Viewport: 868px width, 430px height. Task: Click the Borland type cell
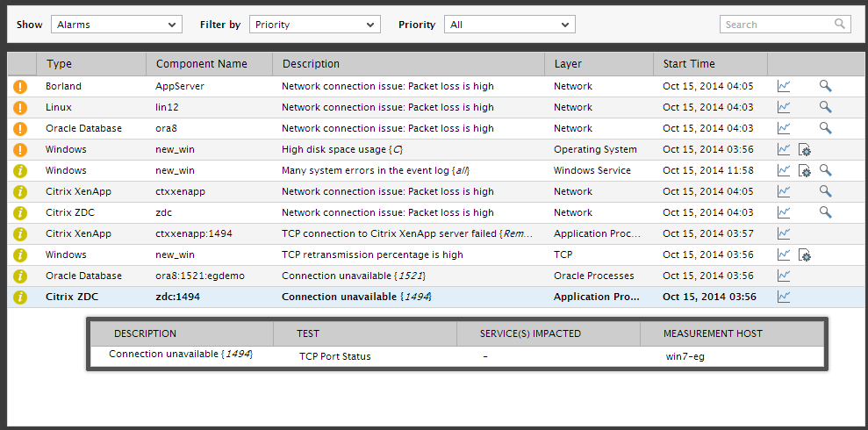pos(63,86)
